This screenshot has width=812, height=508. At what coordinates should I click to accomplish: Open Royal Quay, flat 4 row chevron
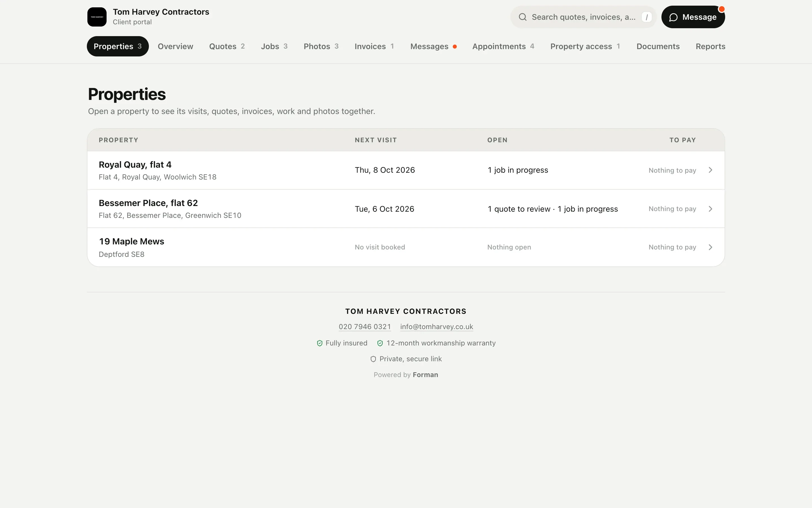tap(710, 170)
